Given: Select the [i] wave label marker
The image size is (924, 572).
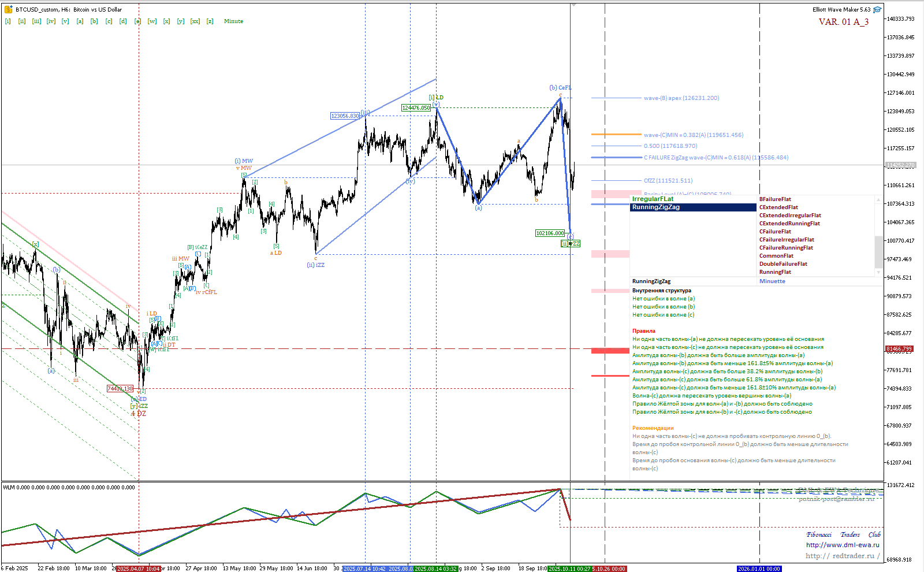Looking at the screenshot, I should click(8, 21).
